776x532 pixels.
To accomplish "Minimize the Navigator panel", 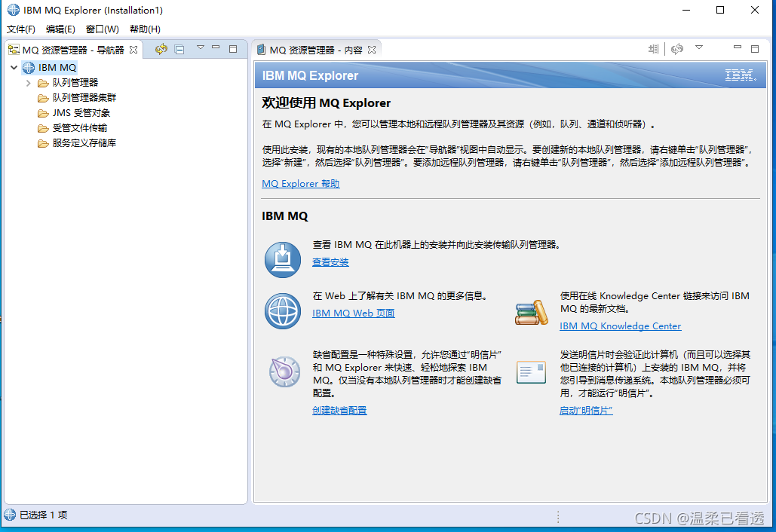I will [x=216, y=47].
